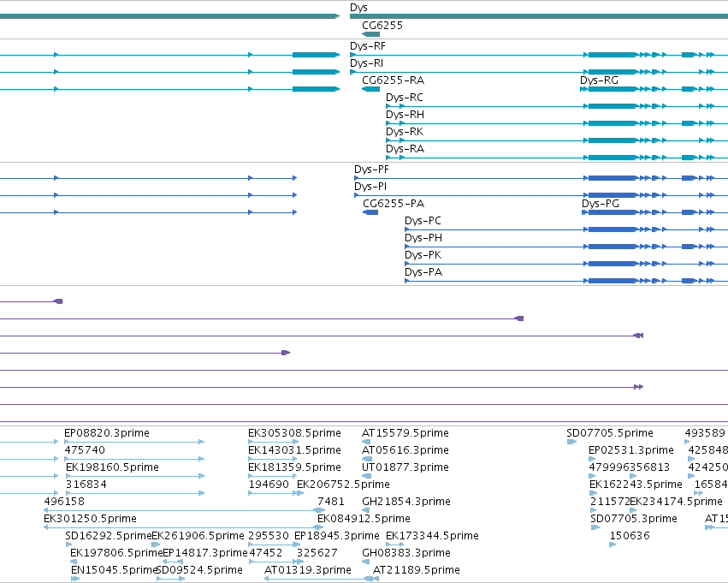Click the EK197806.5prime feature

tap(116, 554)
